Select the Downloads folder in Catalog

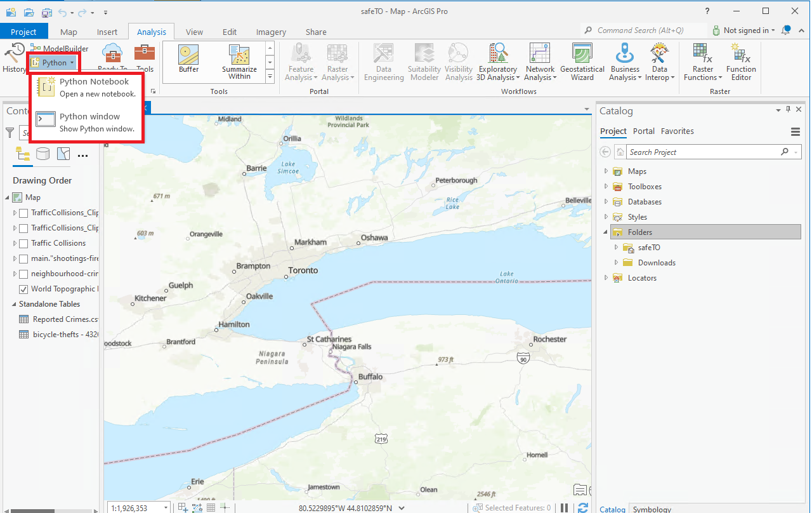(x=657, y=263)
